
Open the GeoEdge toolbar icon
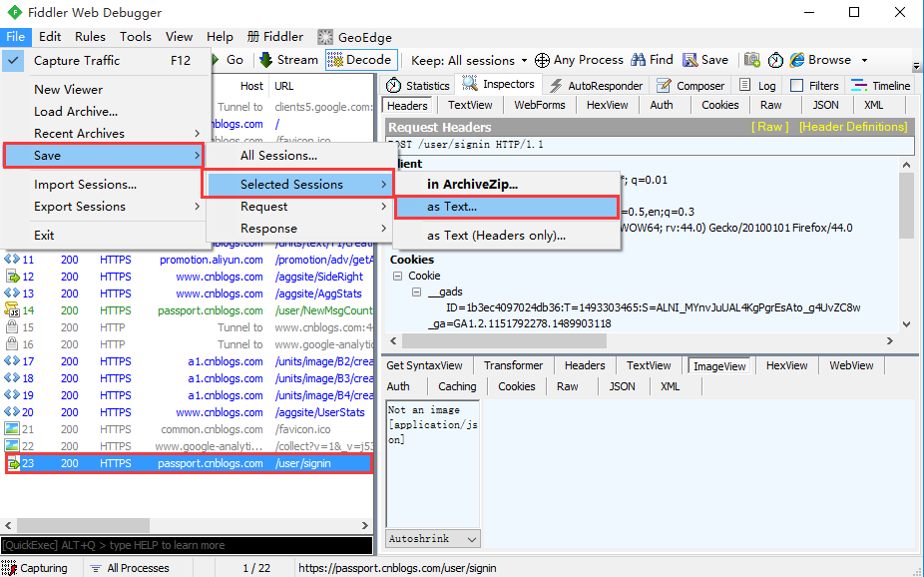click(326, 37)
